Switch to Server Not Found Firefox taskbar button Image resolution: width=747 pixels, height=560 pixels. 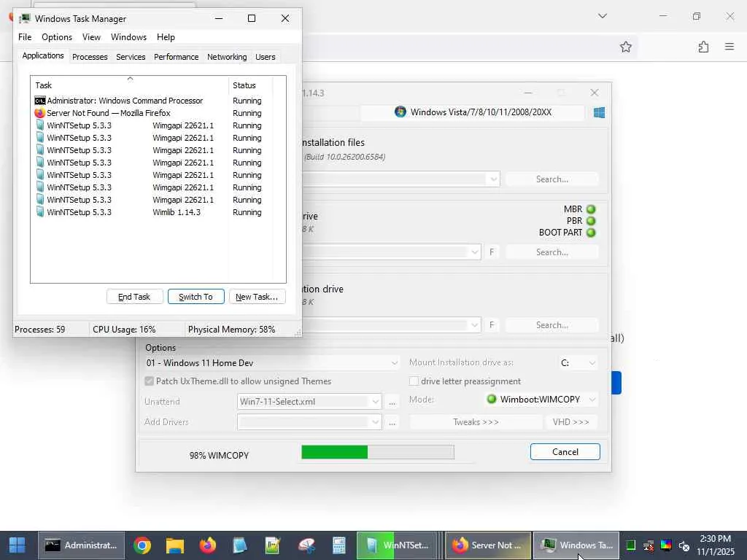pyautogui.click(x=488, y=545)
